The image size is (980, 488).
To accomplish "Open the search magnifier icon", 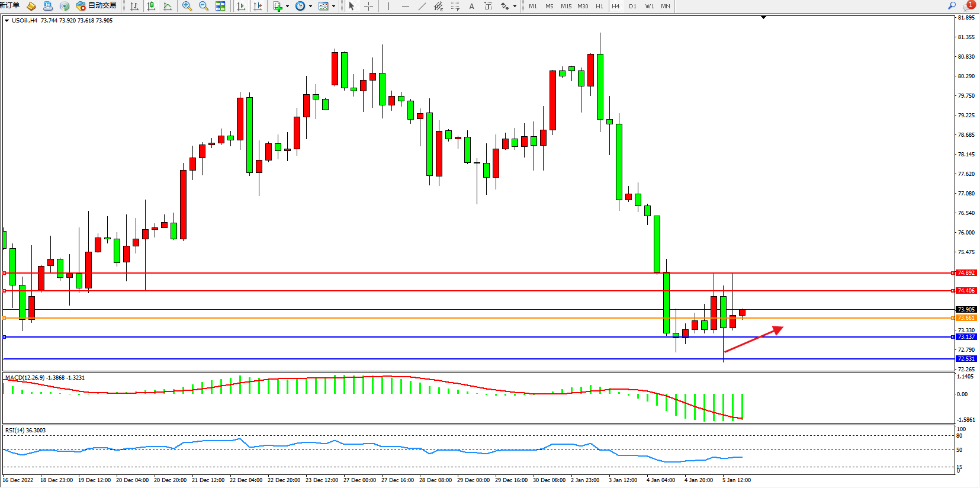I will [952, 5].
